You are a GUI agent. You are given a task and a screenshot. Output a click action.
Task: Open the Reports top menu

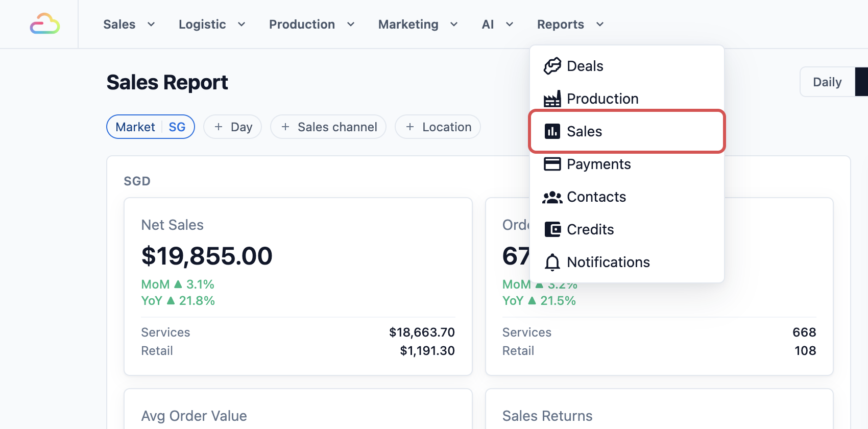point(570,24)
